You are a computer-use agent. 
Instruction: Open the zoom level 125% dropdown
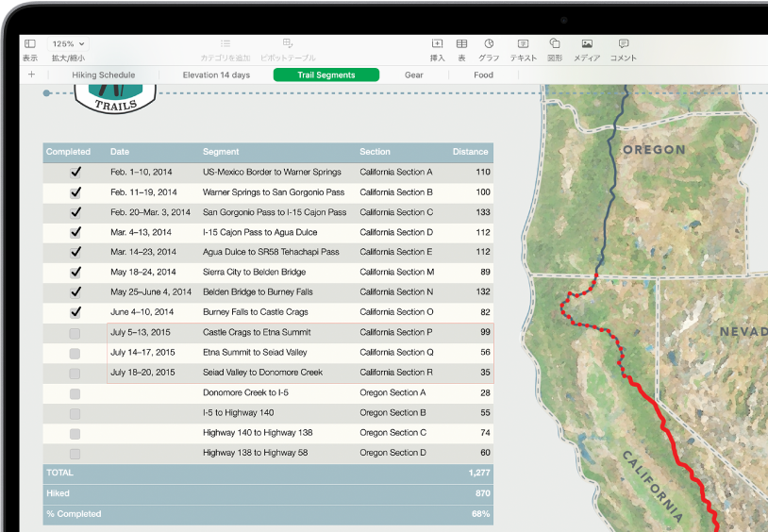[x=68, y=44]
